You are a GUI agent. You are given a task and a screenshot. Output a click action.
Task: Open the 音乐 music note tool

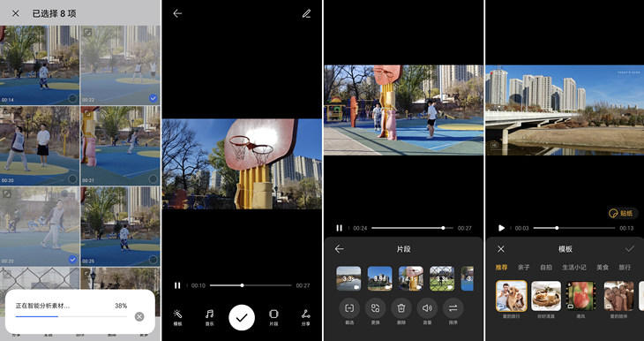(209, 317)
